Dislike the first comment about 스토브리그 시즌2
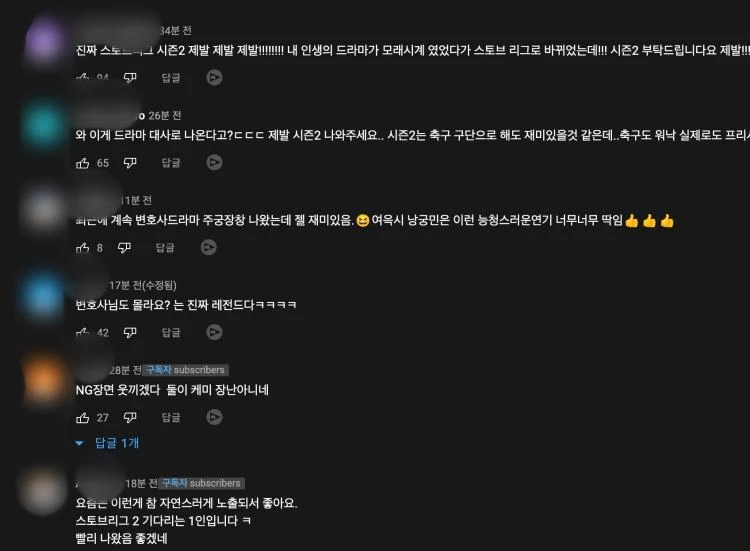The height and width of the screenshot is (551, 750). point(130,77)
